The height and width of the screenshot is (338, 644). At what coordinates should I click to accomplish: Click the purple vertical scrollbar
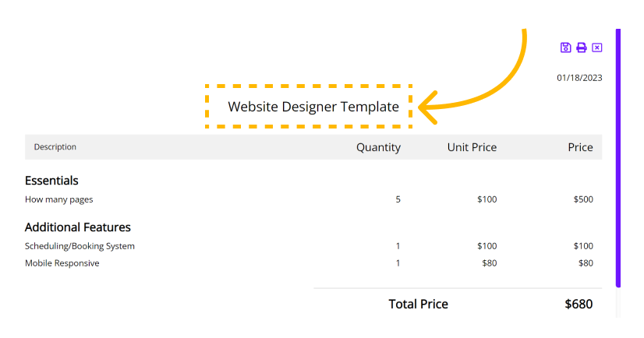pos(618,158)
